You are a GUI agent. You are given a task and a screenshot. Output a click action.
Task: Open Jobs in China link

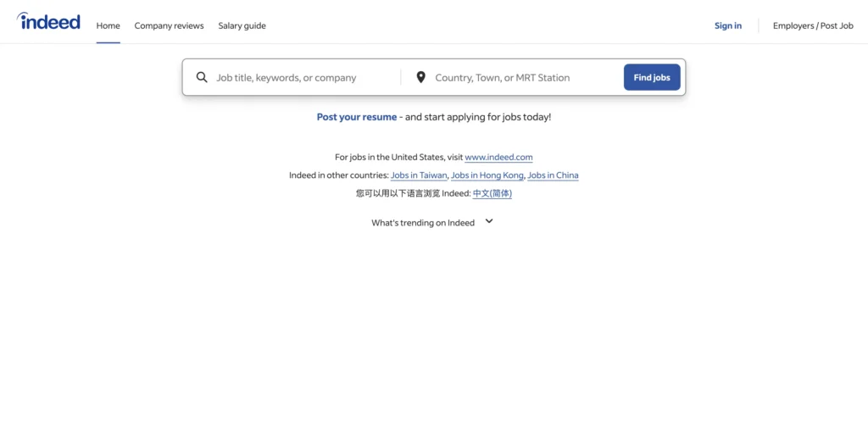(553, 175)
